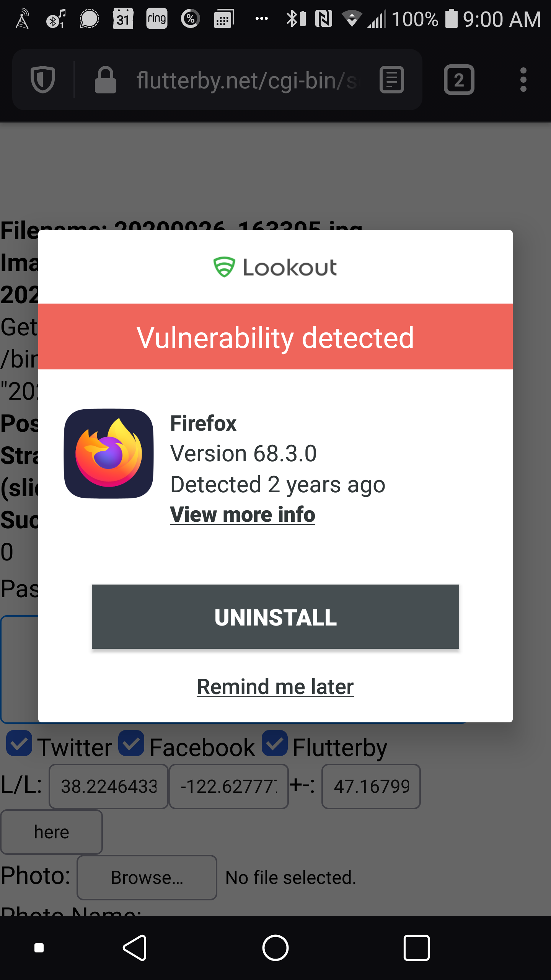Uncheck the Flutterby checkbox
The width and height of the screenshot is (551, 980).
[275, 743]
